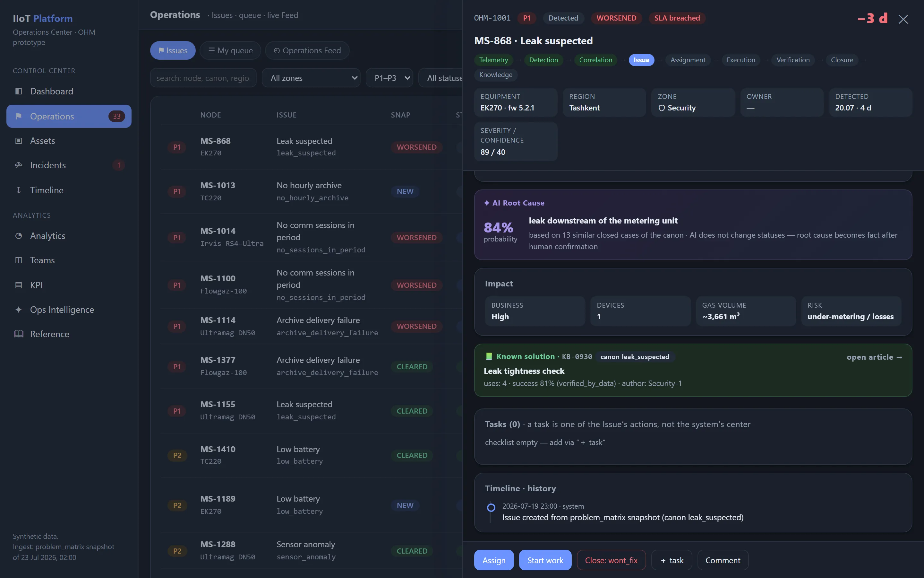Click the + task button
This screenshot has height=578, width=924.
tap(672, 560)
